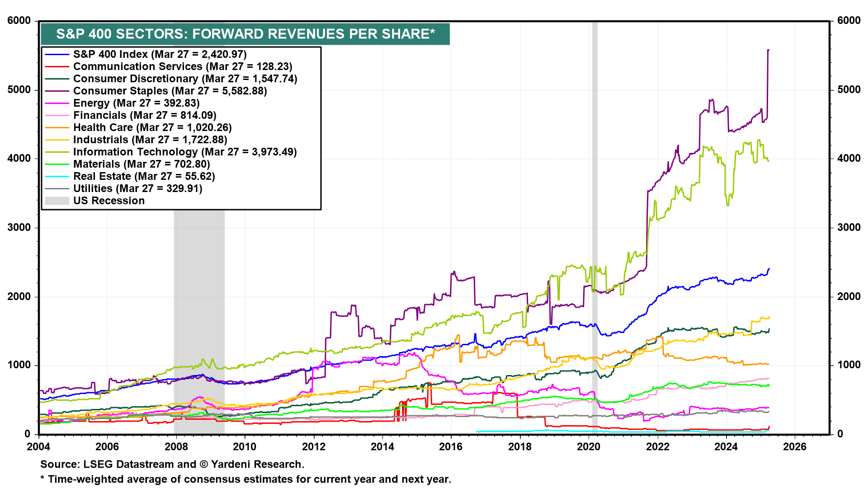Image resolution: width=868 pixels, height=488 pixels.
Task: Click the chart title banner
Action: (x=245, y=34)
